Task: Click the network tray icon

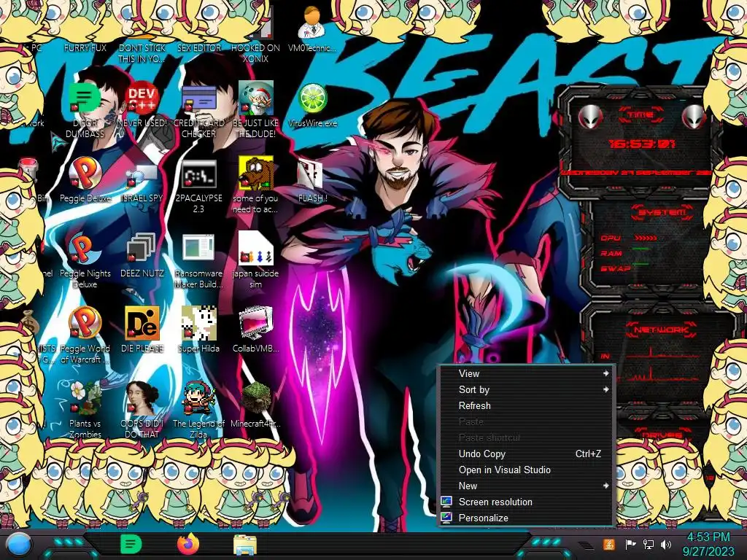Action: click(649, 544)
